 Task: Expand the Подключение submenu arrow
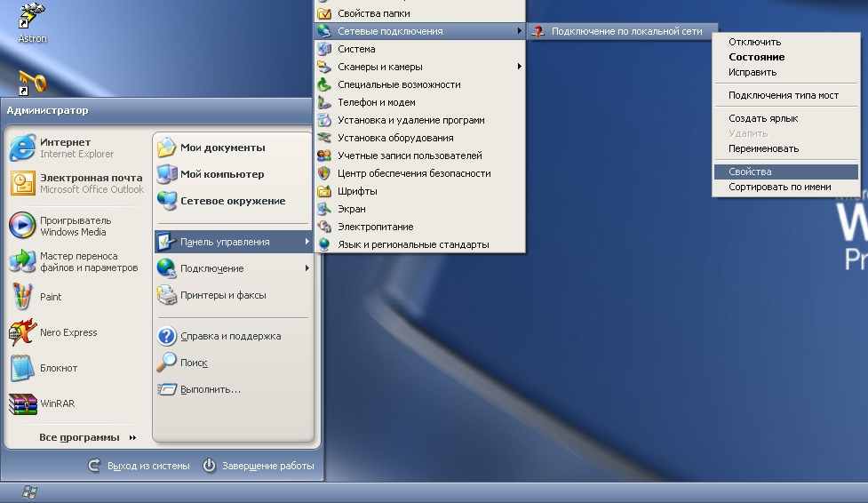click(307, 268)
